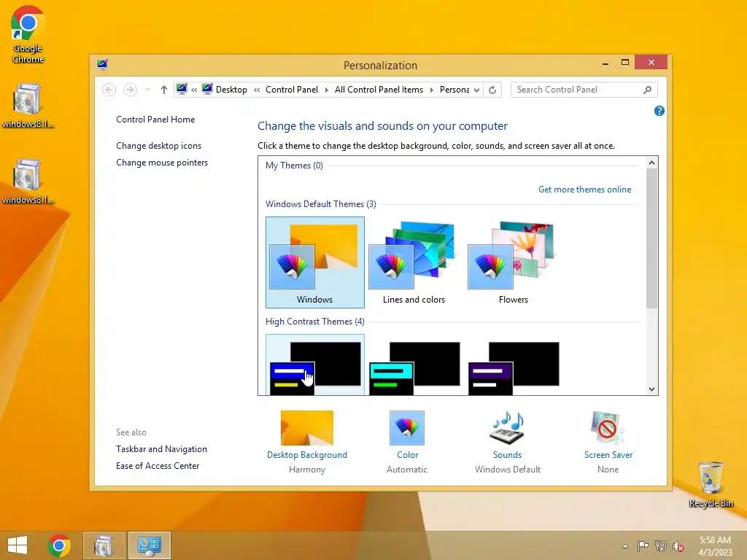
Task: Open Chrome from the taskbar
Action: pos(59,545)
